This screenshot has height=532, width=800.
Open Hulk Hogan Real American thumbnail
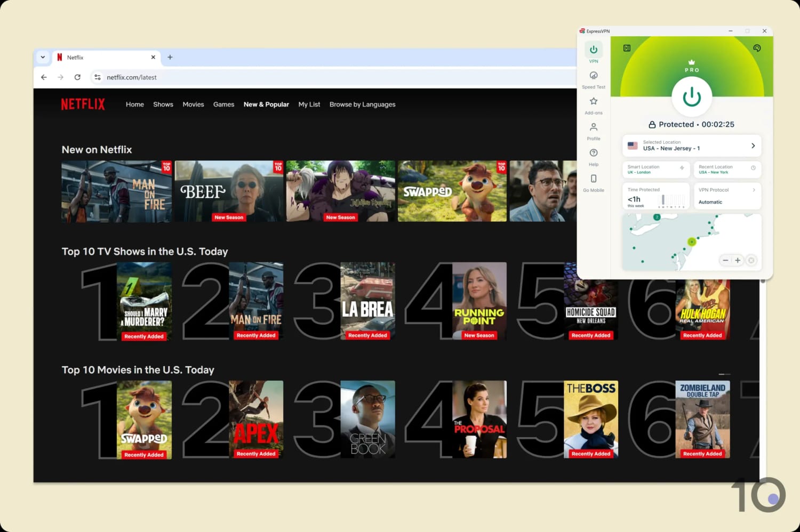click(702, 310)
